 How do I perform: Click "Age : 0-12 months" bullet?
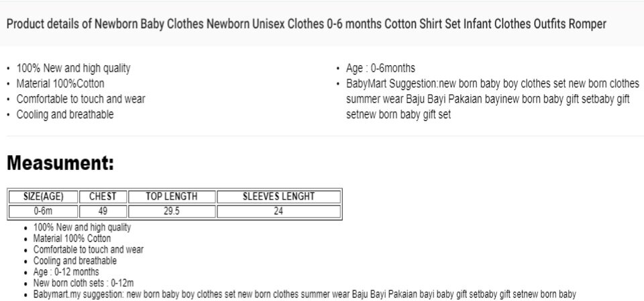[x=66, y=272]
